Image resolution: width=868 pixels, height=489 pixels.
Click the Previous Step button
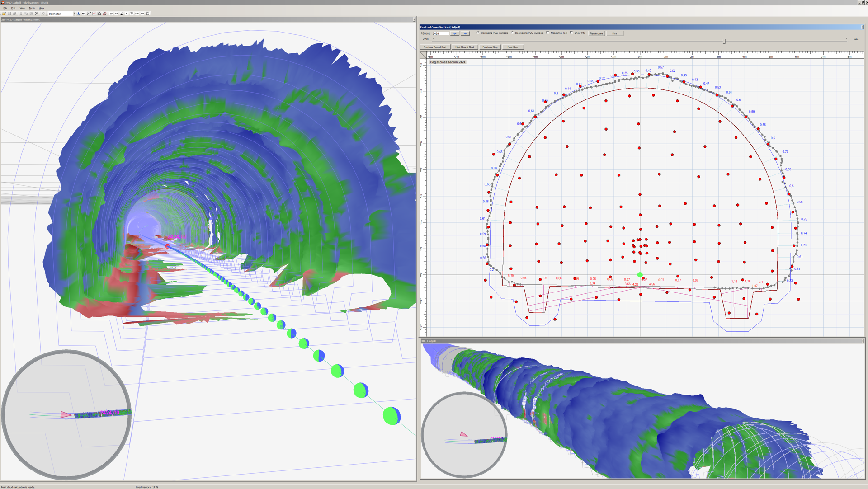[x=490, y=47]
